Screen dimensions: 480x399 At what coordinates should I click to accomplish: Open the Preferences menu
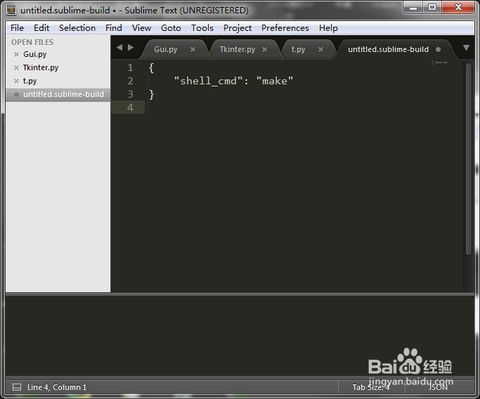pos(285,28)
